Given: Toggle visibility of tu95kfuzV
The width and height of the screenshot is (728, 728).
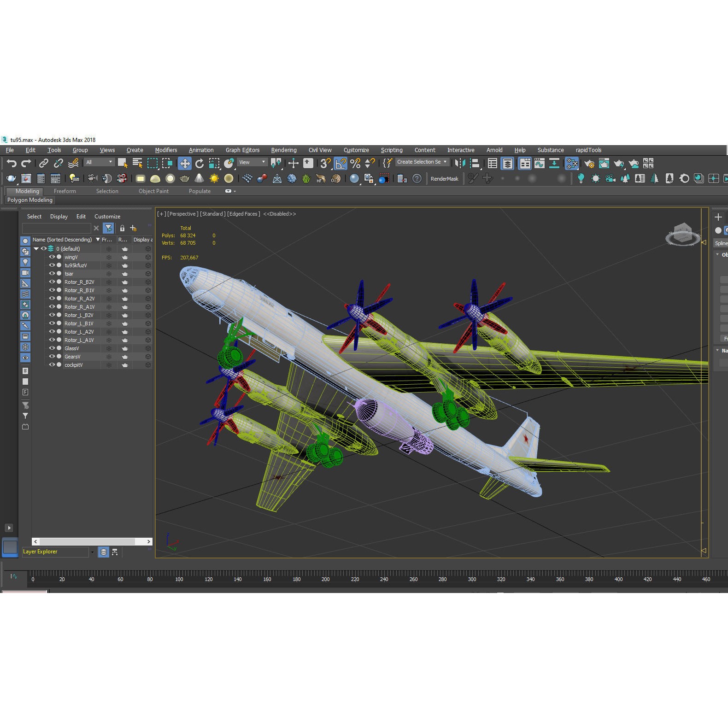Looking at the screenshot, I should click(x=52, y=265).
